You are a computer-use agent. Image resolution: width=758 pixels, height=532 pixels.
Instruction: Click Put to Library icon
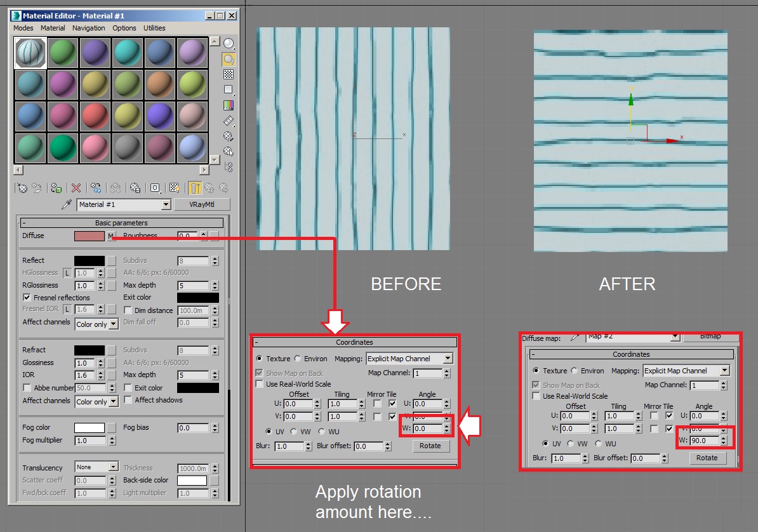pos(135,188)
